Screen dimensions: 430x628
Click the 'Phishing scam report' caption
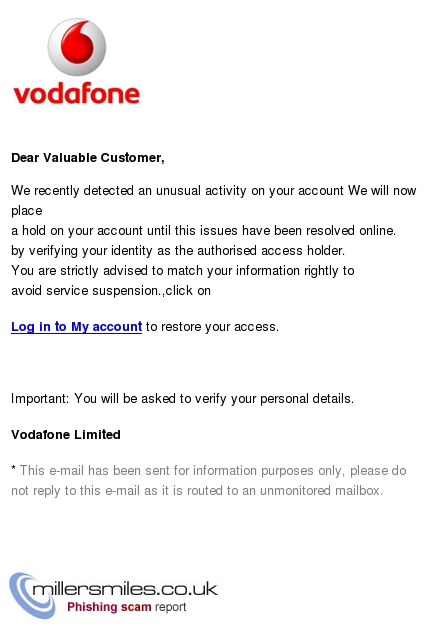[x=127, y=607]
